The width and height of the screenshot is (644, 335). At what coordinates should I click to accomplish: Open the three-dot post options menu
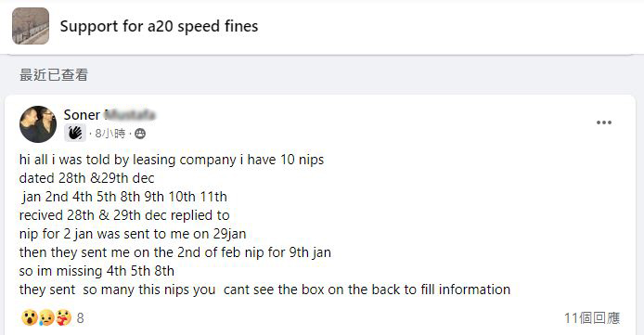604,122
